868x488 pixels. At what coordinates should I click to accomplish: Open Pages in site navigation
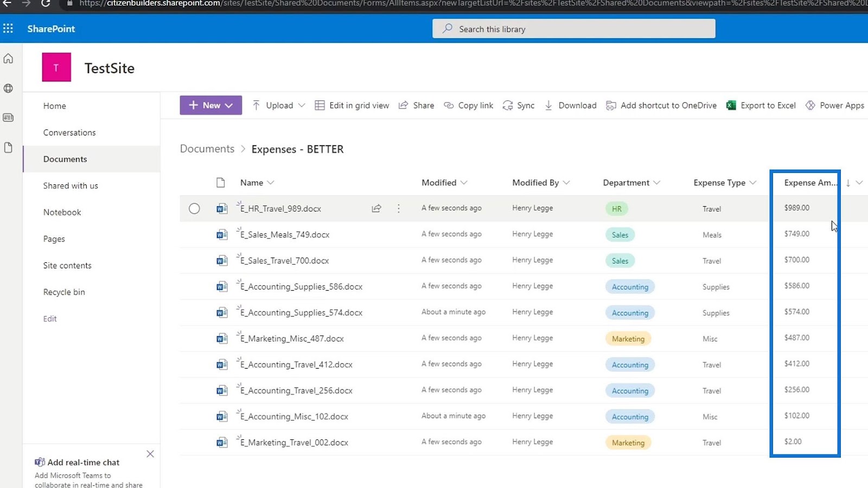(54, 239)
